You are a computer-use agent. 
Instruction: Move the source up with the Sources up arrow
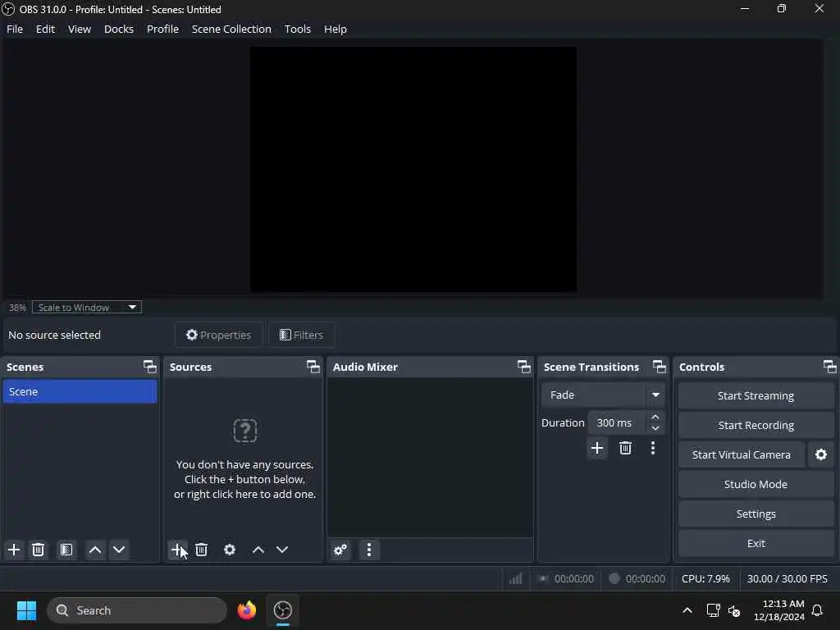(258, 550)
